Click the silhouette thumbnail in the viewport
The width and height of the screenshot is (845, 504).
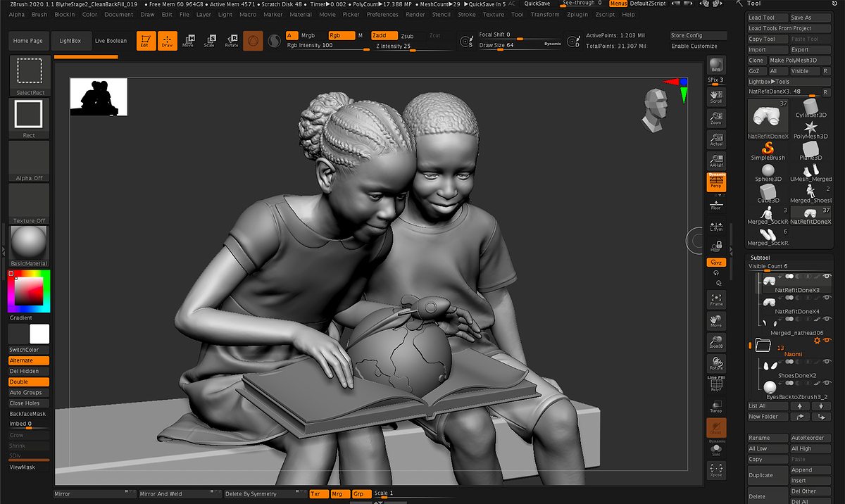(99, 96)
